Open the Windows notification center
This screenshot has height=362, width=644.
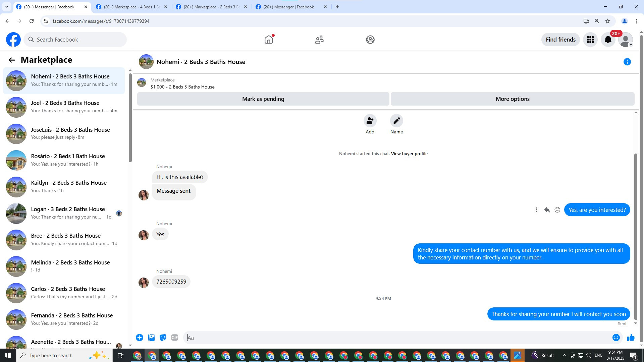point(634,355)
